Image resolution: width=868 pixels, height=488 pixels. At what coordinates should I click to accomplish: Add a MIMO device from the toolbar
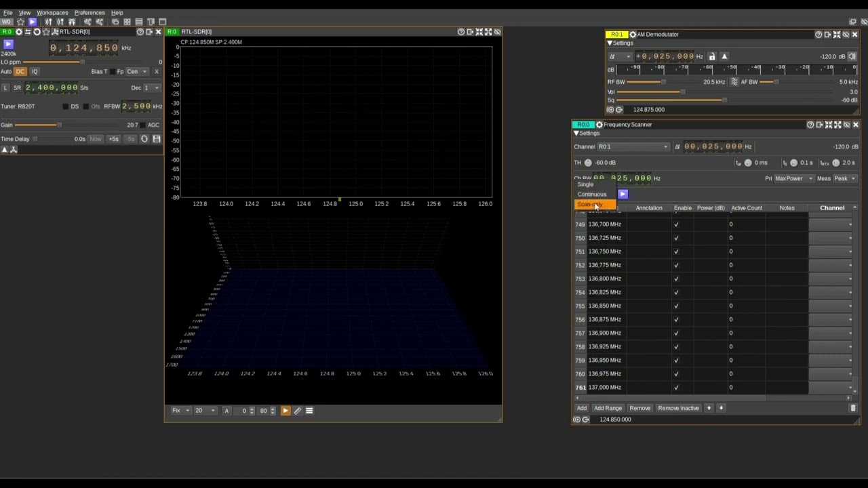tap(72, 22)
